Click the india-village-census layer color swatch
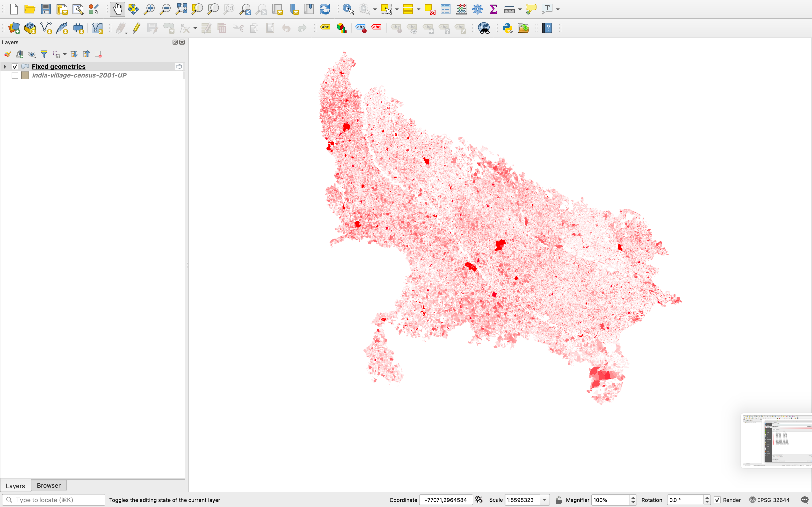Viewport: 812px width, 507px height. tap(25, 75)
